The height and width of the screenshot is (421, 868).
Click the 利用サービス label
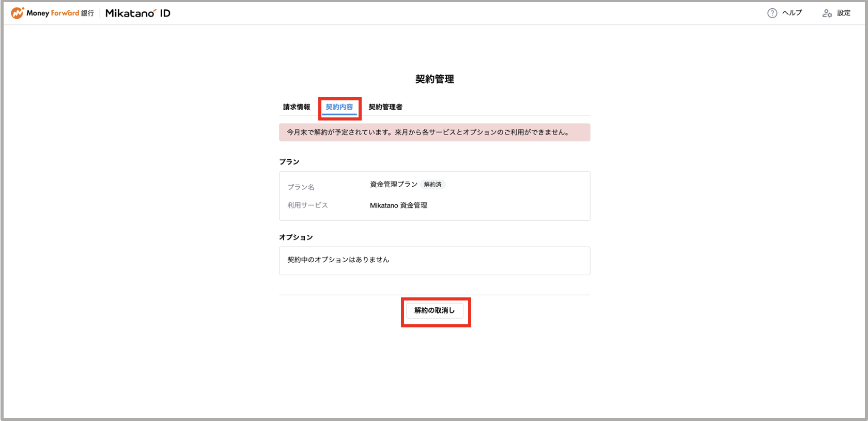point(307,205)
